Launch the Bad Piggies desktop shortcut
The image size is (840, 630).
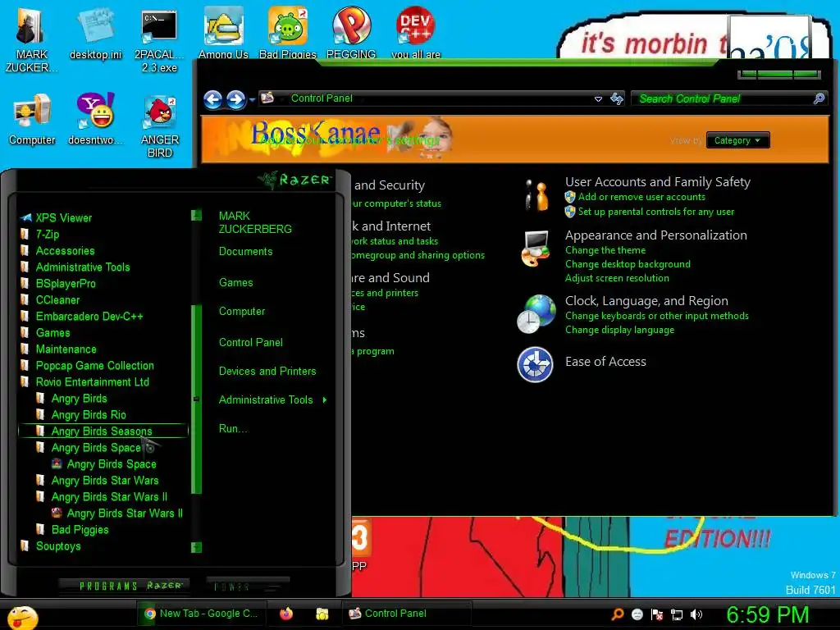[x=288, y=33]
